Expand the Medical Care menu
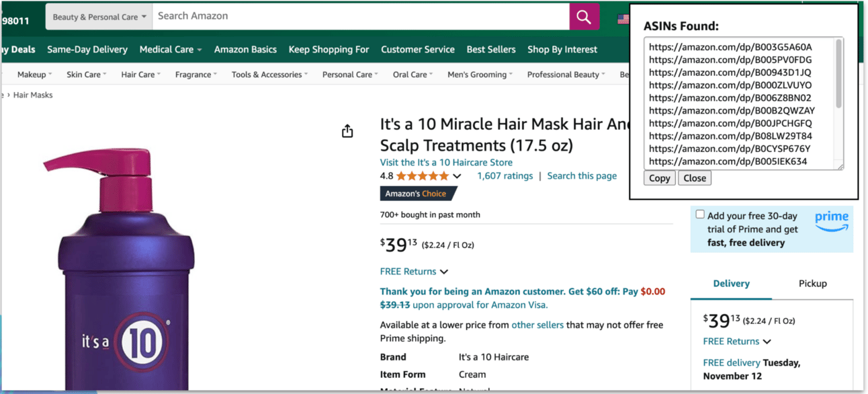This screenshot has height=394, width=868. (x=171, y=49)
